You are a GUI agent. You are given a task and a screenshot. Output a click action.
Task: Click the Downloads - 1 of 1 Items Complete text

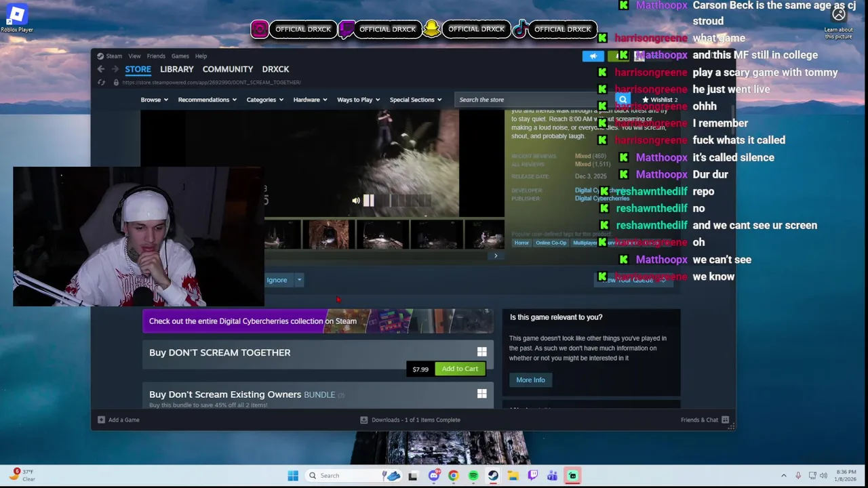point(416,420)
